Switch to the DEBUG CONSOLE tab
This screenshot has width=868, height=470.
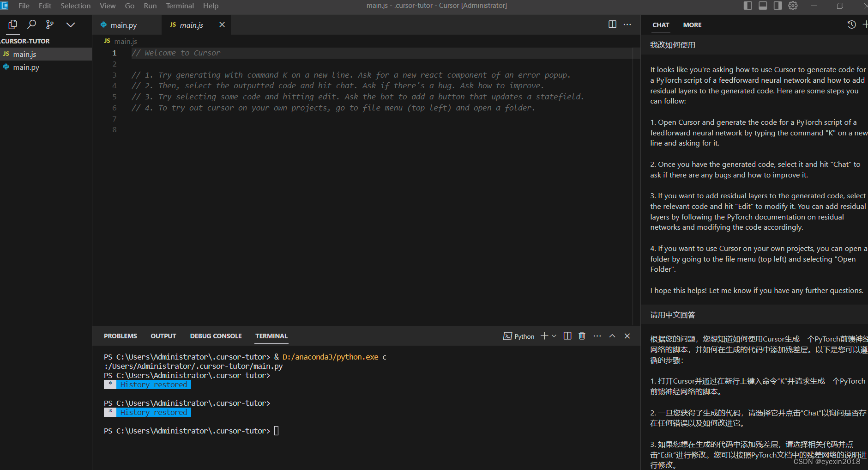click(216, 336)
